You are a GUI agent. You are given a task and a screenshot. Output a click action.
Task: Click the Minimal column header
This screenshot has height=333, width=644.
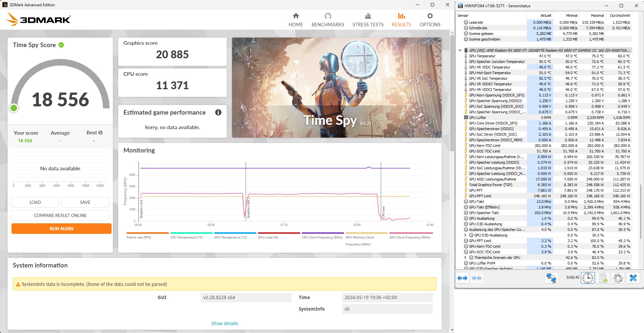pyautogui.click(x=566, y=15)
